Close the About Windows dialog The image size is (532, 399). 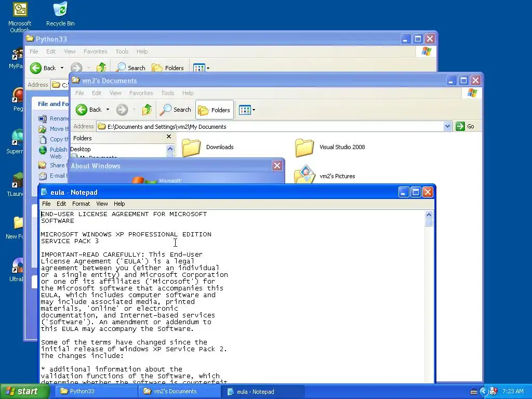(277, 166)
